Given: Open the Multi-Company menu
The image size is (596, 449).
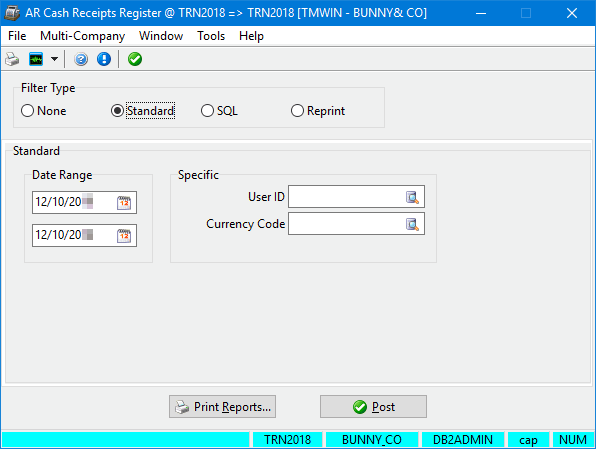Looking at the screenshot, I should click(x=82, y=36).
